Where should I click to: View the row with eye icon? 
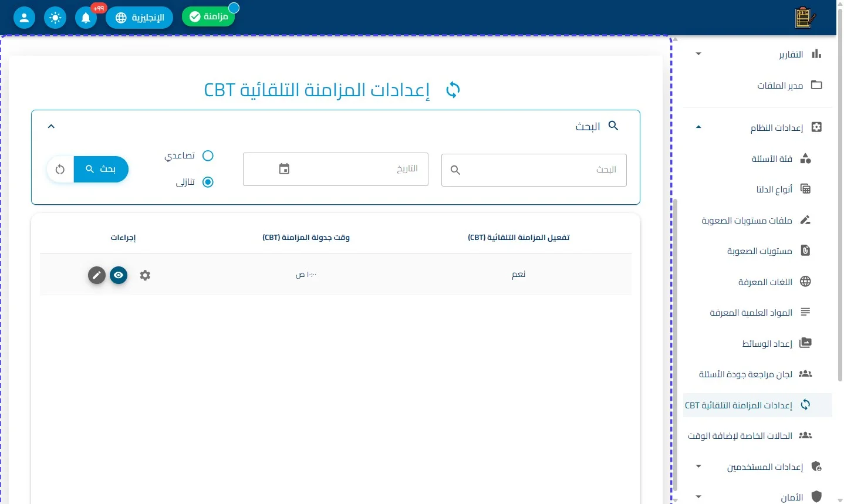(x=119, y=275)
